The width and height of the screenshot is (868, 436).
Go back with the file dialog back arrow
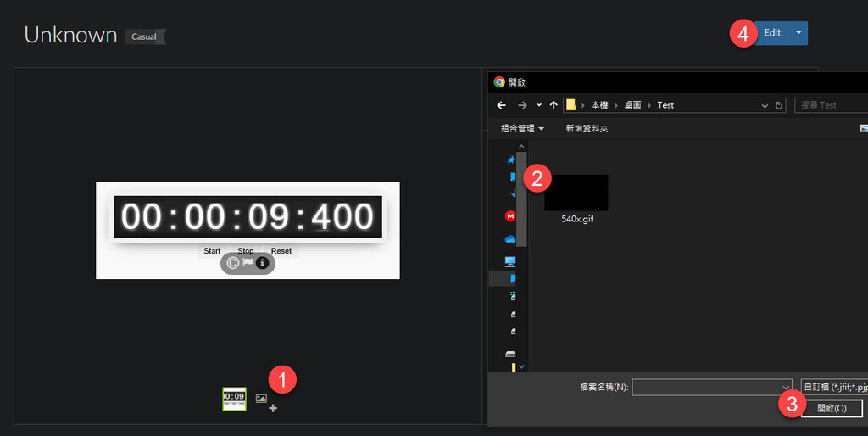pos(502,105)
